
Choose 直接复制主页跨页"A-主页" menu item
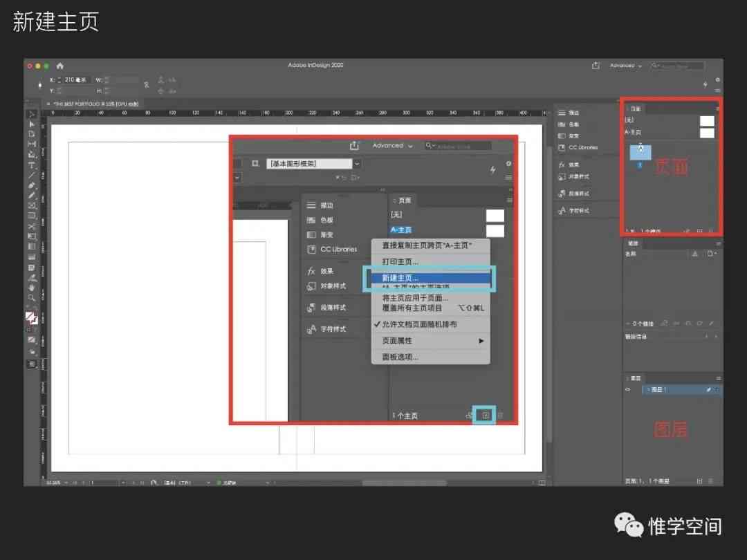[430, 245]
